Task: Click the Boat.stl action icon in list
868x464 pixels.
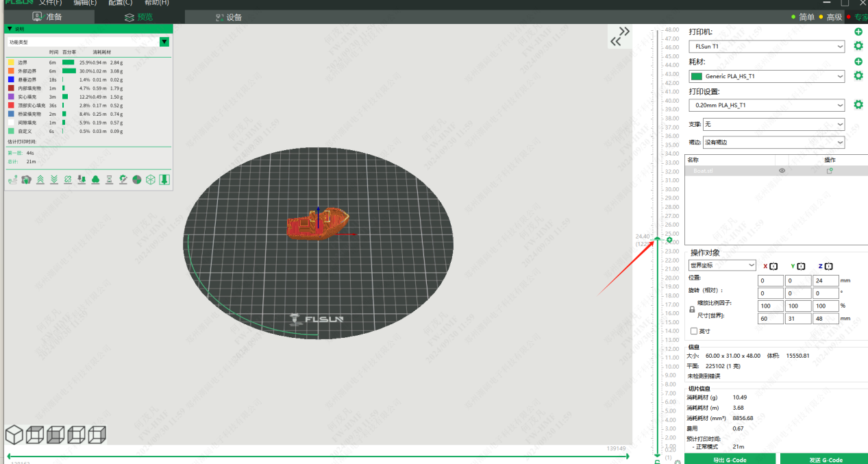Action: click(830, 171)
